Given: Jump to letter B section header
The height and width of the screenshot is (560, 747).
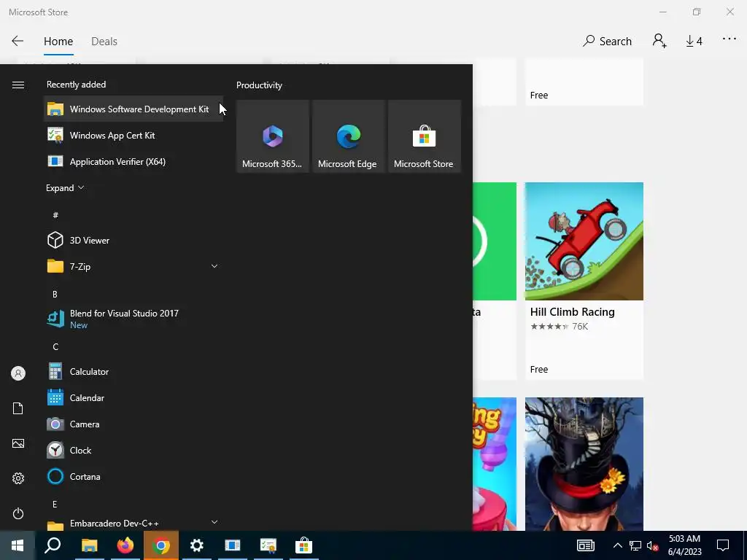Looking at the screenshot, I should coord(55,295).
